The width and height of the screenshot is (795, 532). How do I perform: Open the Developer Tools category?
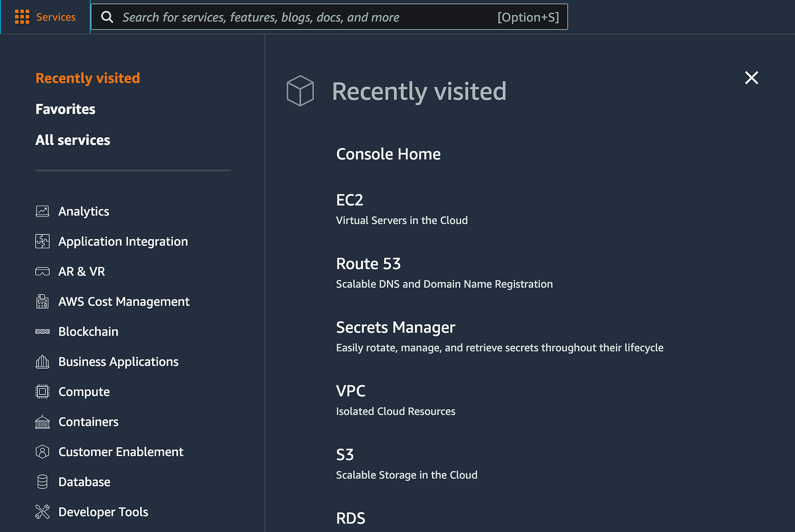103,512
